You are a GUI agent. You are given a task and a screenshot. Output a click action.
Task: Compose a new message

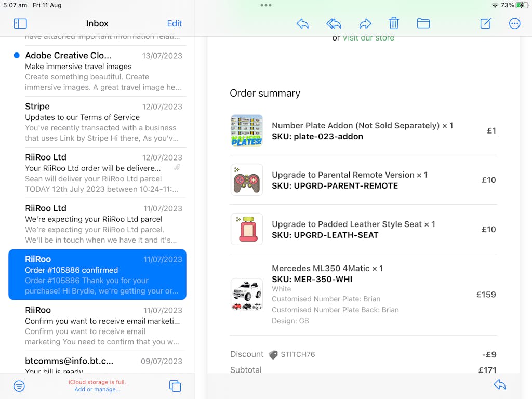(486, 23)
